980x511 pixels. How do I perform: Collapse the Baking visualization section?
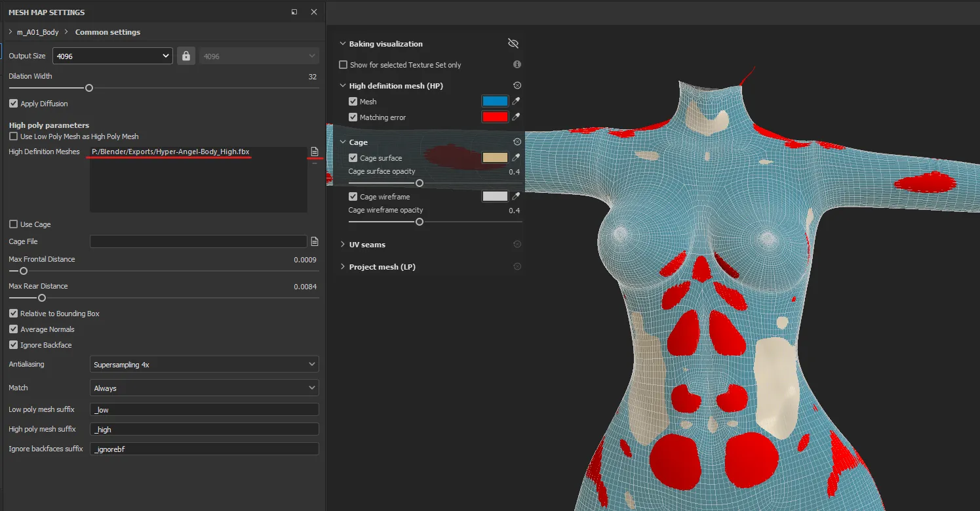(342, 44)
